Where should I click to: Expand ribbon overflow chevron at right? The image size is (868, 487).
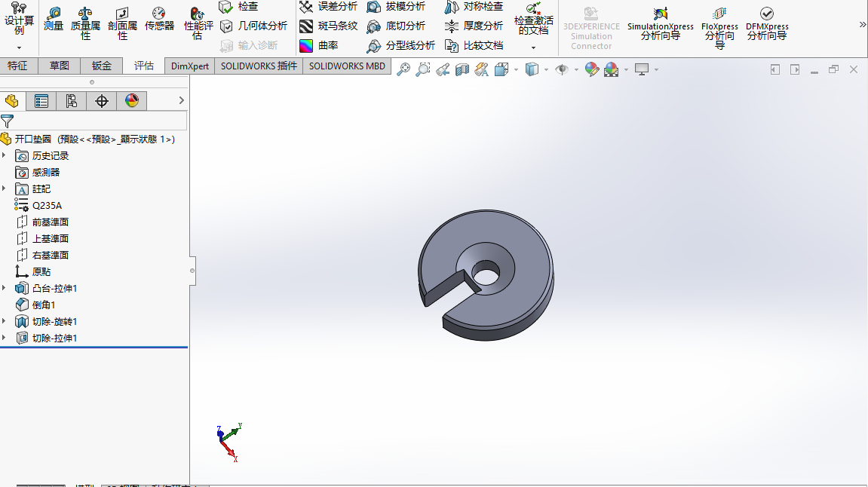[862, 24]
